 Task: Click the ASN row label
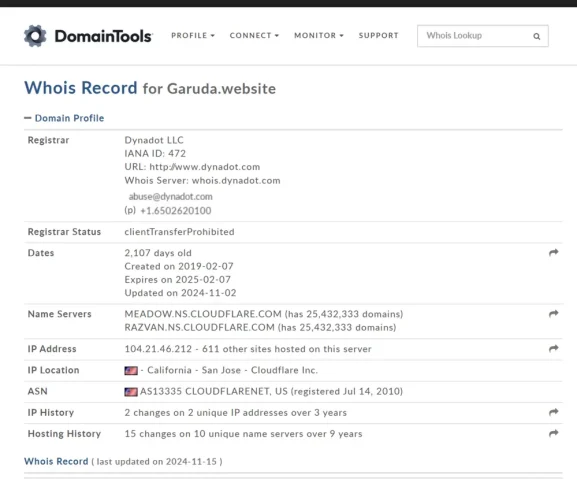(38, 391)
